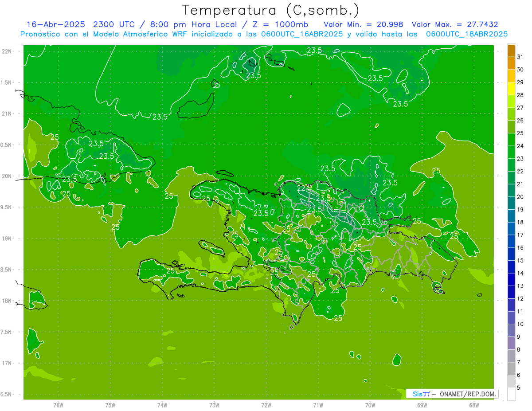Screen dimensions: 532x411
Task: Click the "73W" longitude axis label
Action: pyautogui.click(x=214, y=405)
